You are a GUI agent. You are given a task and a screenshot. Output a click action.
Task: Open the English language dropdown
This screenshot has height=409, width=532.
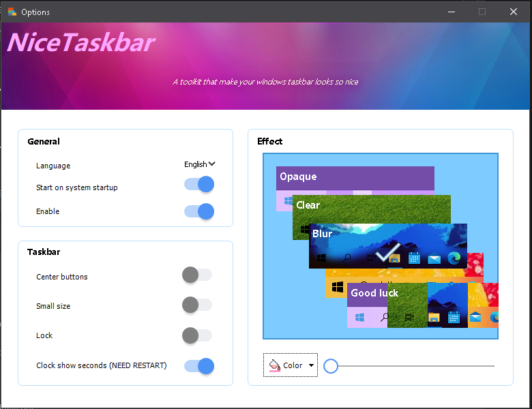tap(199, 164)
